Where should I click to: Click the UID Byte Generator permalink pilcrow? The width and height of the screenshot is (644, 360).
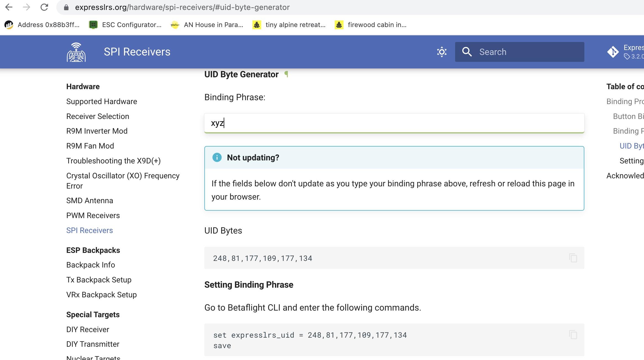point(286,74)
